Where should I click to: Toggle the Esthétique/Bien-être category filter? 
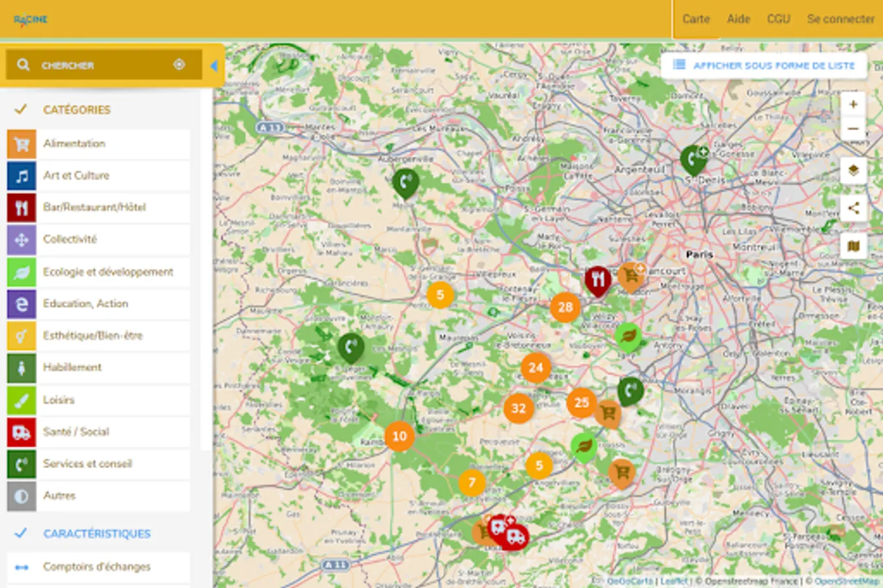(x=99, y=336)
